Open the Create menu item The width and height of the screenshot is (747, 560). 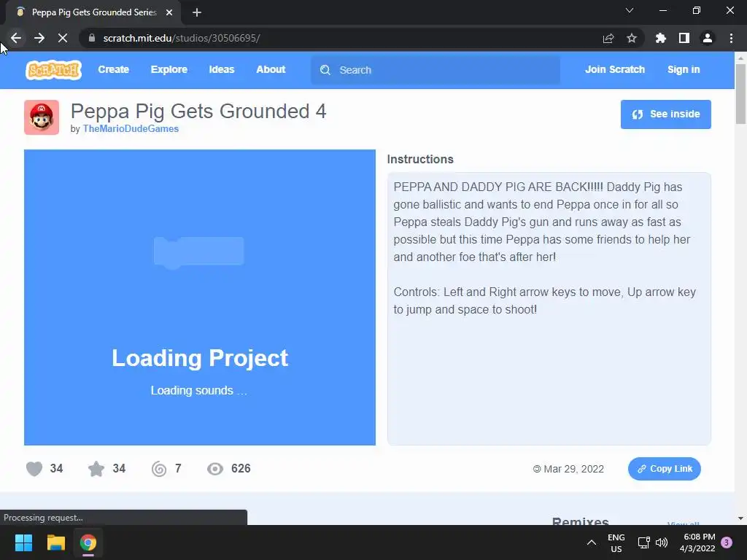tap(113, 69)
